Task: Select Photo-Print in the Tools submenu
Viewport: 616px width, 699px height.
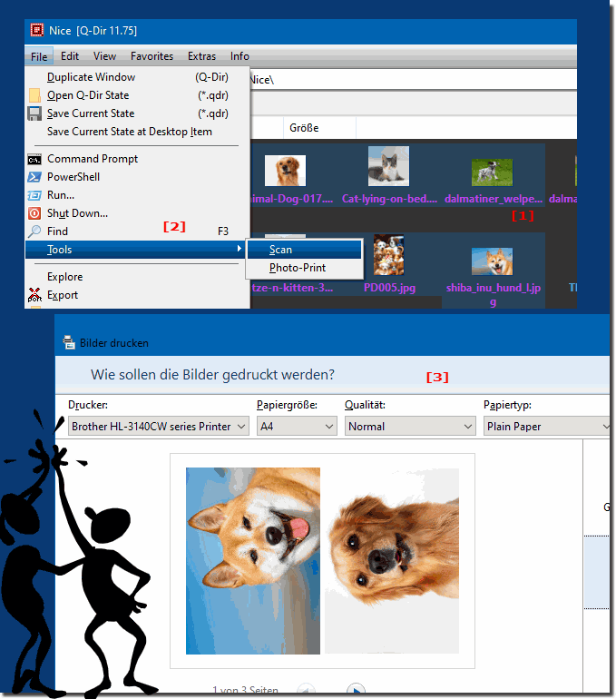Action: point(304,268)
